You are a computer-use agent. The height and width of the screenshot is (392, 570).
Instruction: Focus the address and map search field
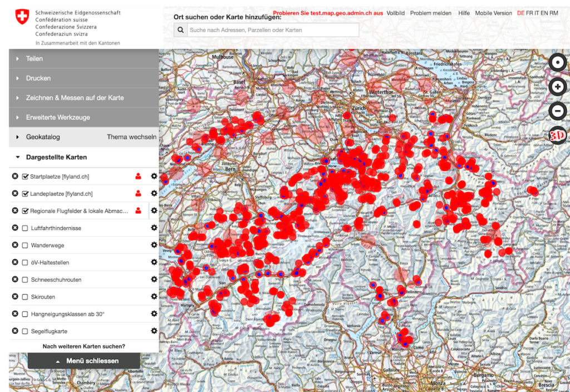tap(273, 30)
